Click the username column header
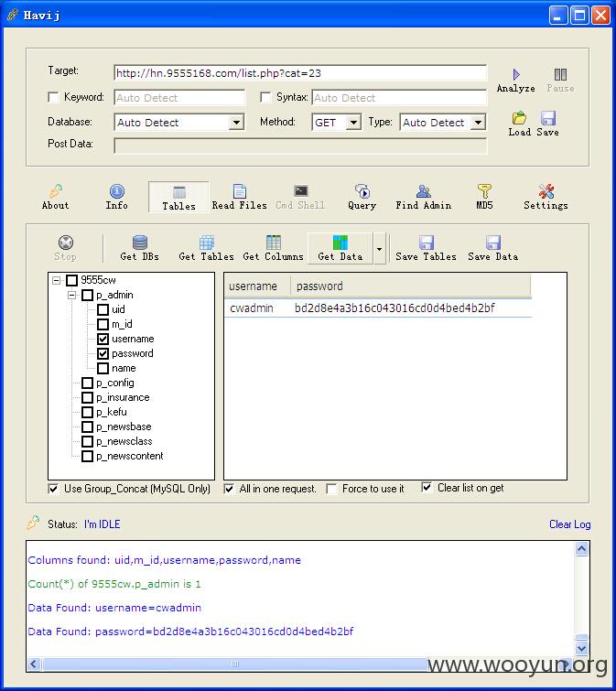 coord(257,286)
